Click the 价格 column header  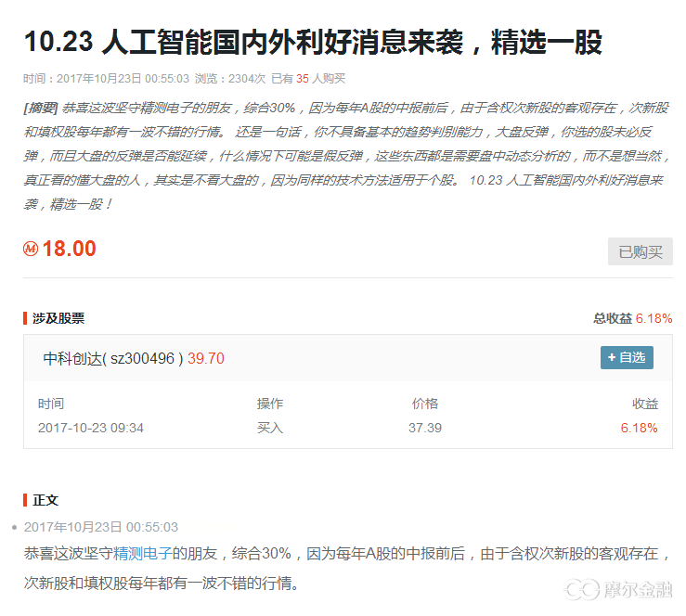425,404
